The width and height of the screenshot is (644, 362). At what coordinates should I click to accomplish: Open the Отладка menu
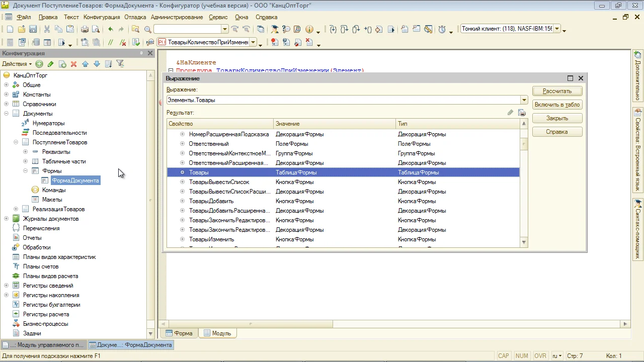tap(135, 17)
